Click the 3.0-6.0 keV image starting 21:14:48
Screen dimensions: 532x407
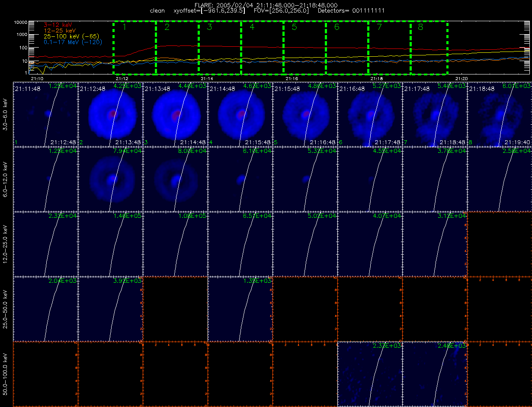240,114
